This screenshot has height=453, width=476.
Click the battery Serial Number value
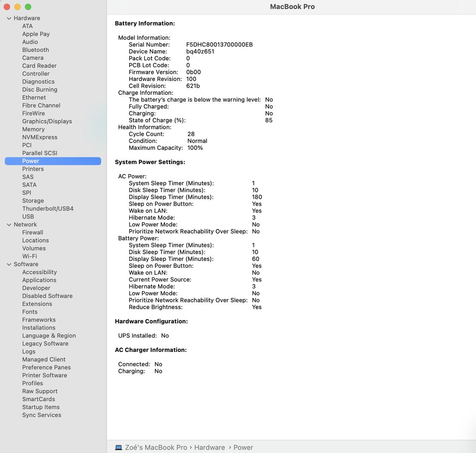pyautogui.click(x=219, y=44)
